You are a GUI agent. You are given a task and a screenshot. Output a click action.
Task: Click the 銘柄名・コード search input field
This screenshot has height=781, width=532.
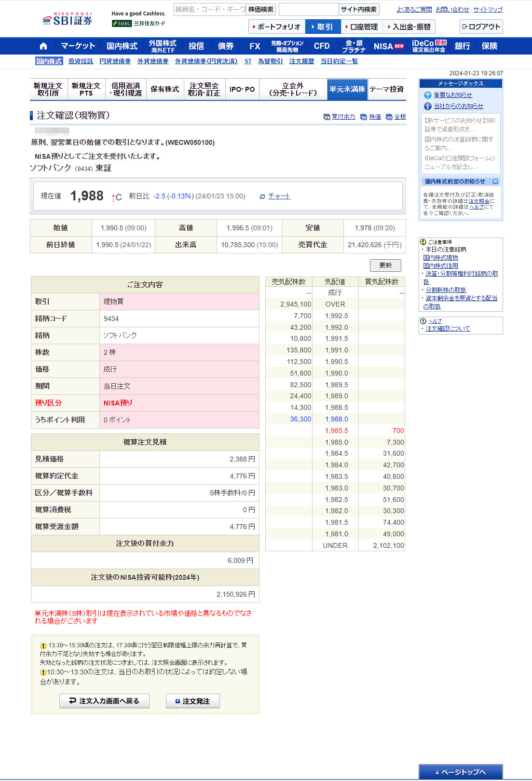point(209,9)
